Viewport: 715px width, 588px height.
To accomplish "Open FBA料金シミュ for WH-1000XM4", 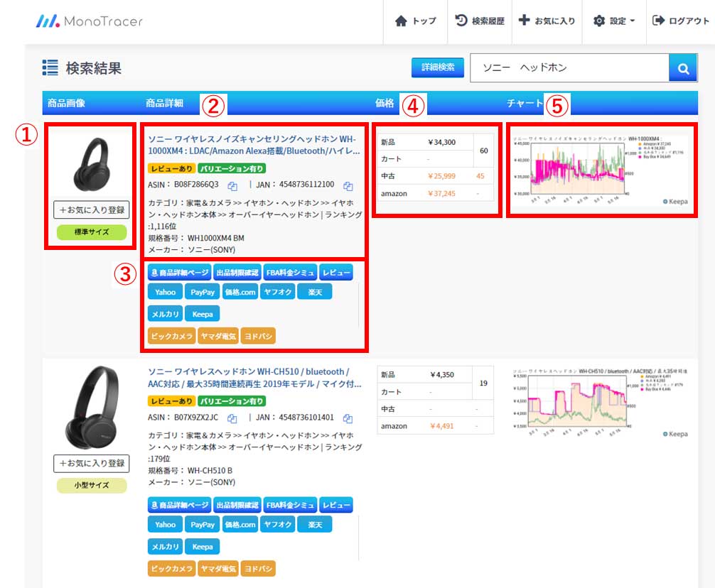I will tap(291, 273).
